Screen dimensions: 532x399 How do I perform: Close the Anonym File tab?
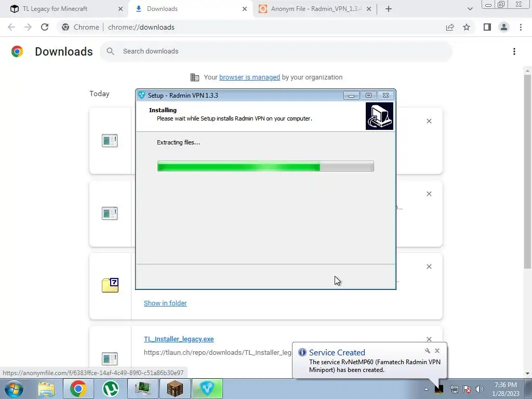[369, 9]
